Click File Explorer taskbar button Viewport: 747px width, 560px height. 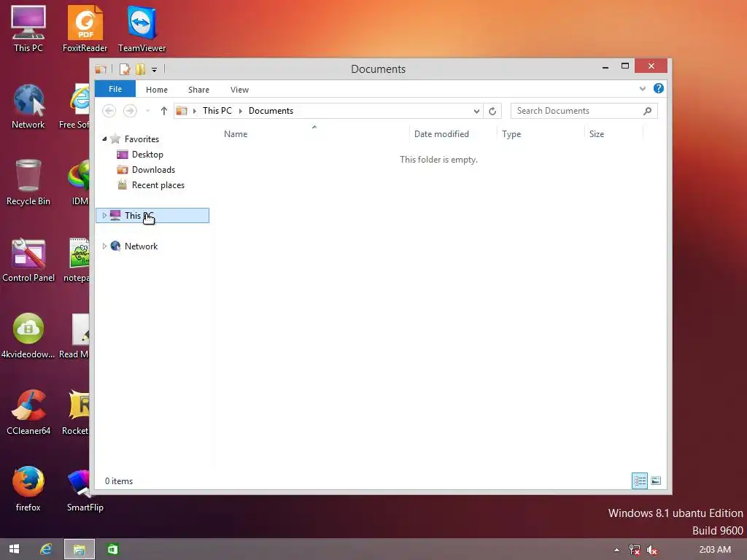(80, 549)
